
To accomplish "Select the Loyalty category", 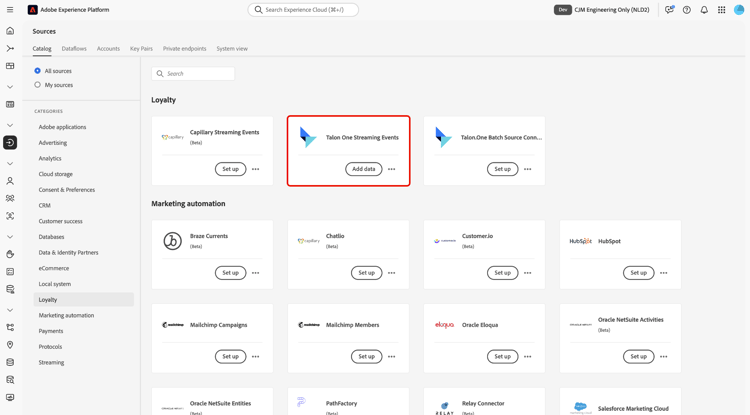I will pos(84,300).
